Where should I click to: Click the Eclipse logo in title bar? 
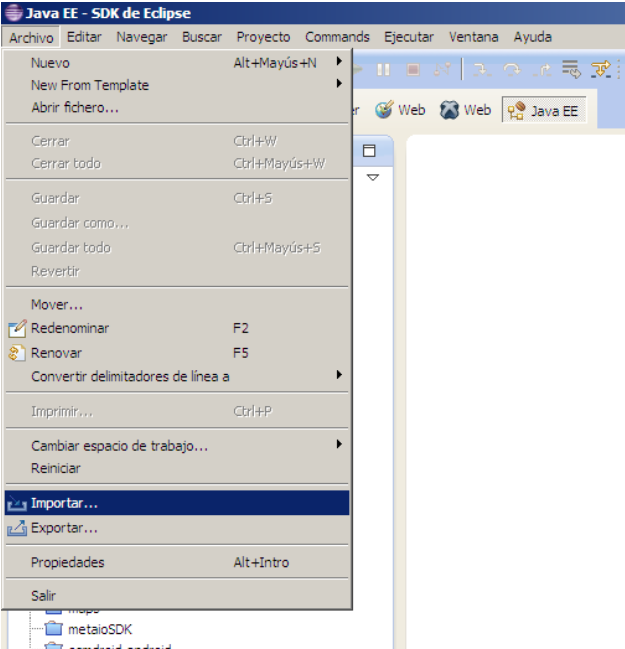(x=14, y=12)
